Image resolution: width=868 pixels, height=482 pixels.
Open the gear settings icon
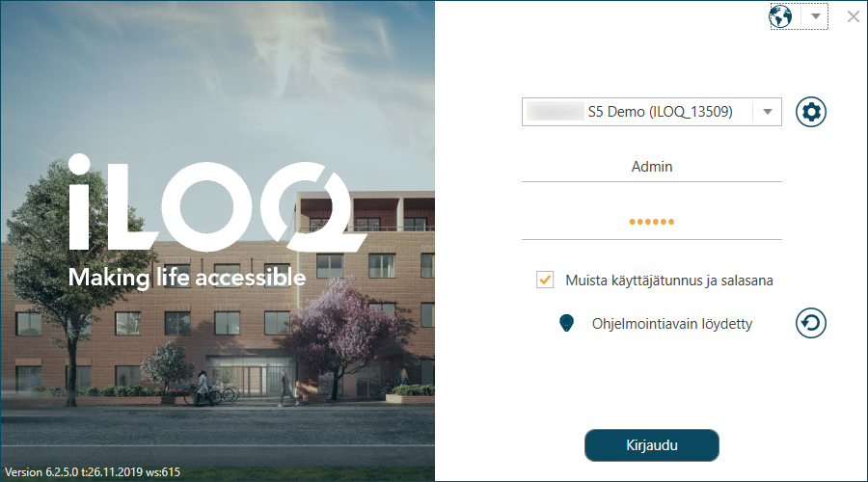tap(811, 112)
